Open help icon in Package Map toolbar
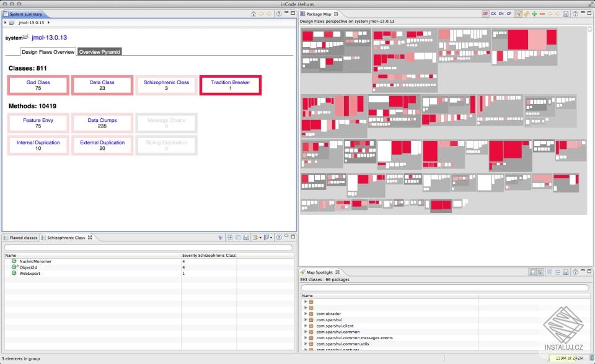 coord(576,14)
